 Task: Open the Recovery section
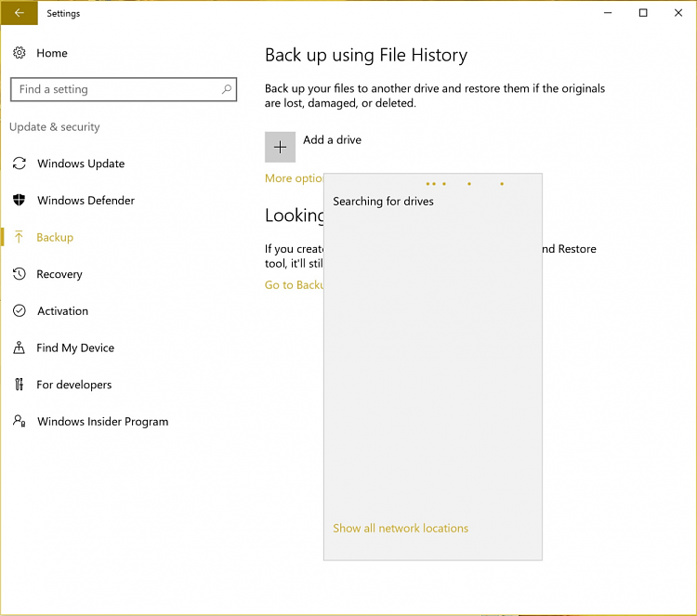click(x=59, y=274)
